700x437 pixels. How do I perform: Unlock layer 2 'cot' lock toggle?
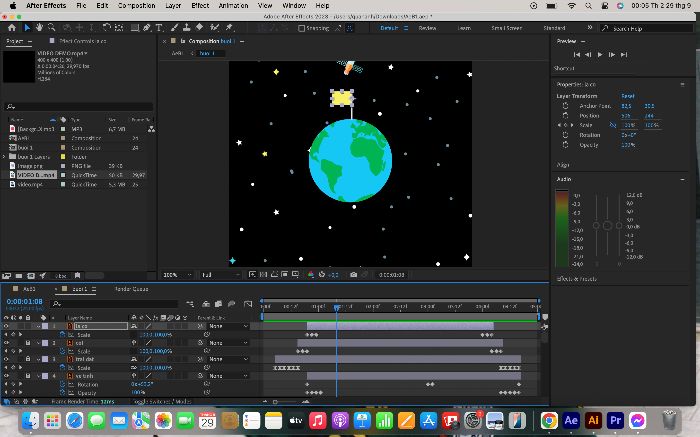tap(28, 343)
